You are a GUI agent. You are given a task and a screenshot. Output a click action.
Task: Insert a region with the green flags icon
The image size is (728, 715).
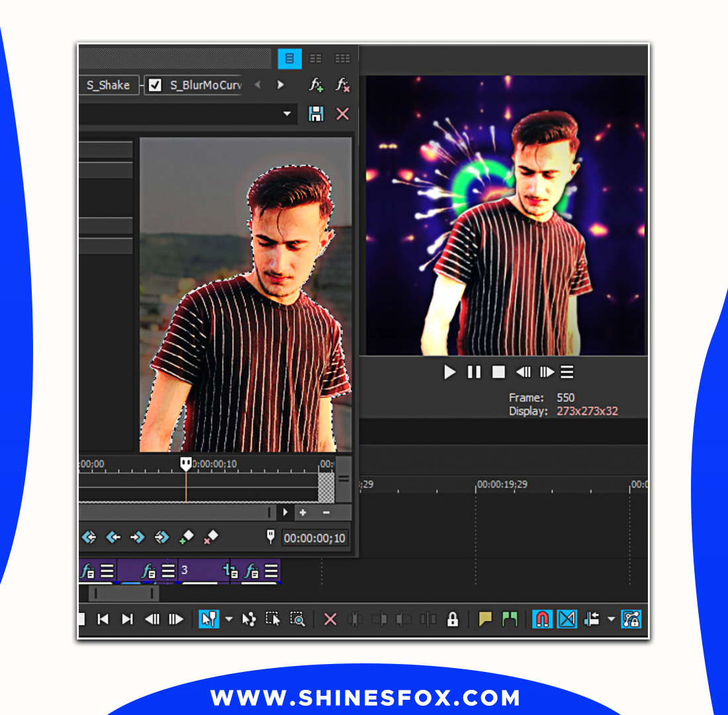tap(510, 619)
